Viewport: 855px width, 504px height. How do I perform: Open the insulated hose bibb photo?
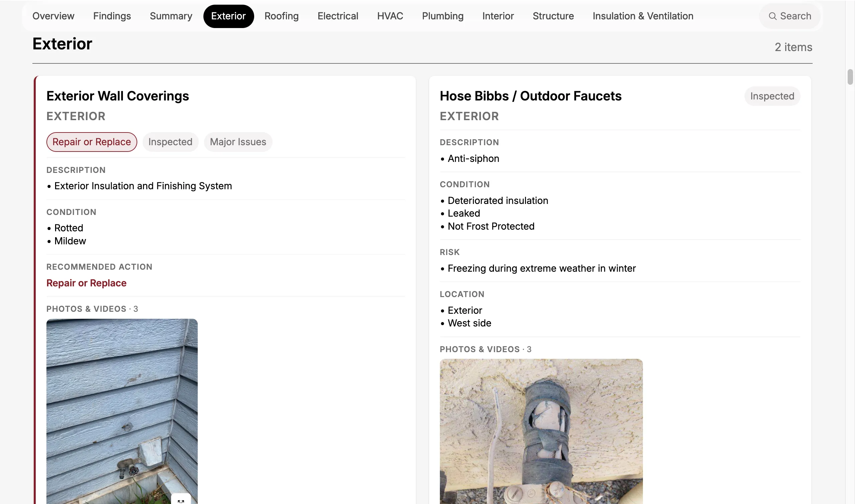pyautogui.click(x=541, y=431)
